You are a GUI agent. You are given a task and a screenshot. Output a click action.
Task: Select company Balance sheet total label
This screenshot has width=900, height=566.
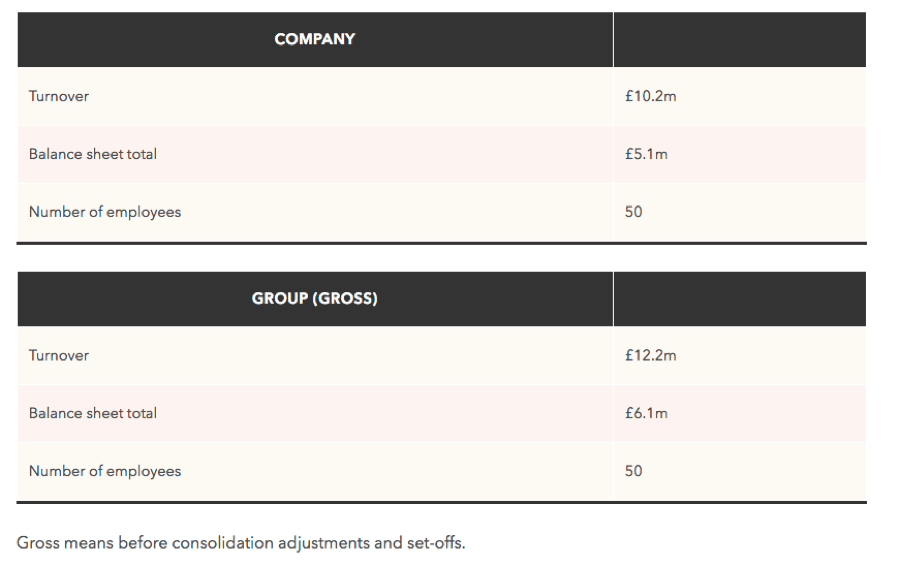point(92,154)
